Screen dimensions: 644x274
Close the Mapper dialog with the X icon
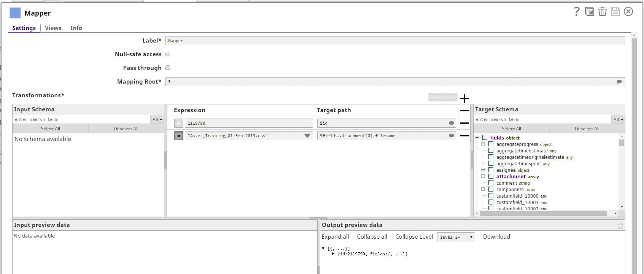[x=628, y=12]
